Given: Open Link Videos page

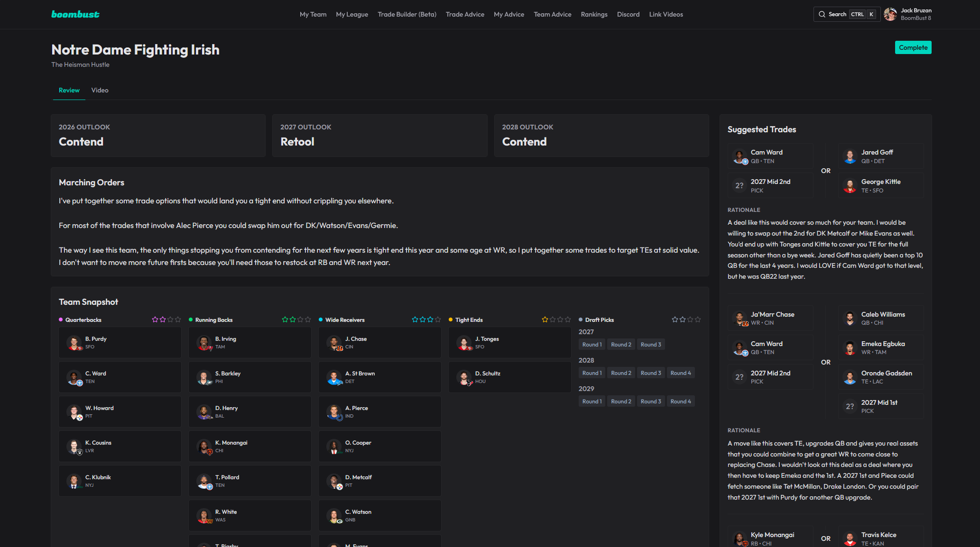Looking at the screenshot, I should (666, 14).
